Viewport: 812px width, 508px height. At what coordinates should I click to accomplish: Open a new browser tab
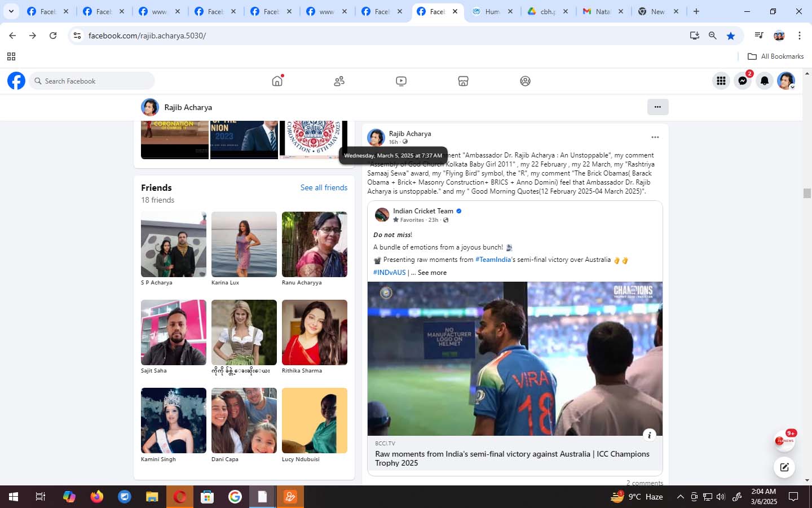point(696,11)
